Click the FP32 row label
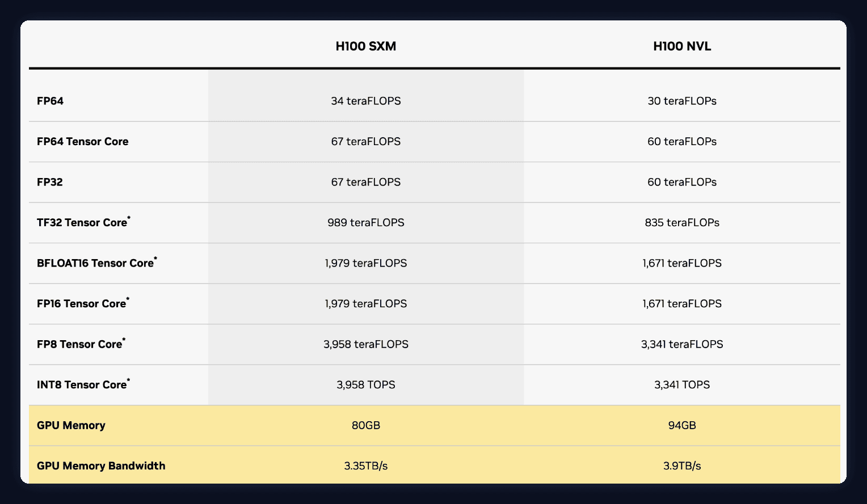 click(x=50, y=182)
